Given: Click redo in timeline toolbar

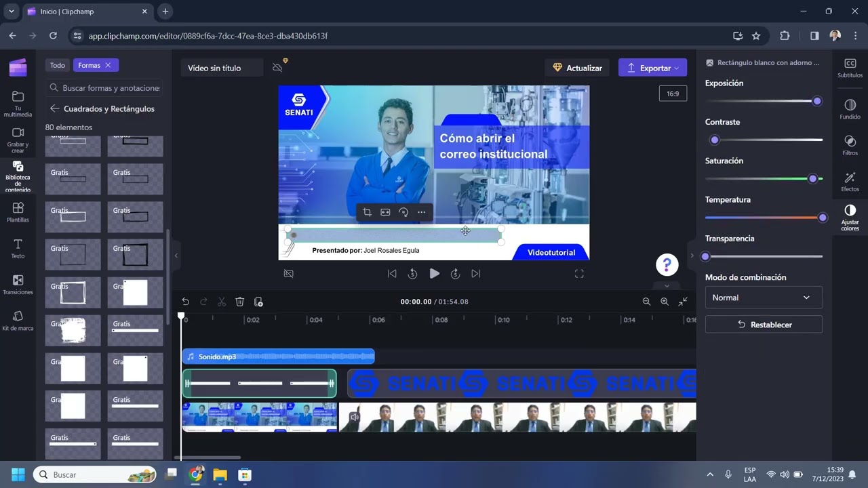Looking at the screenshot, I should 203,302.
